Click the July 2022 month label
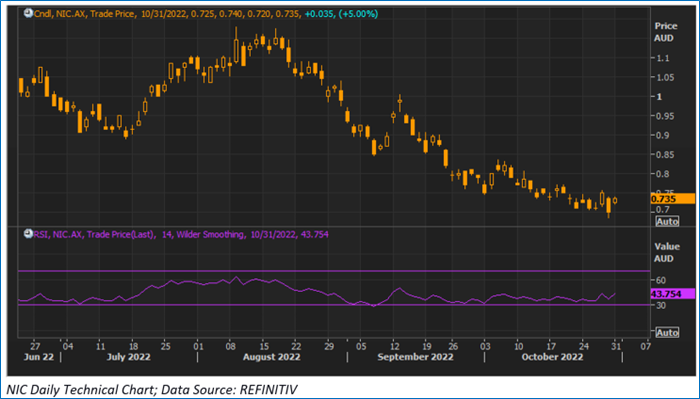700x399 pixels. [129, 357]
